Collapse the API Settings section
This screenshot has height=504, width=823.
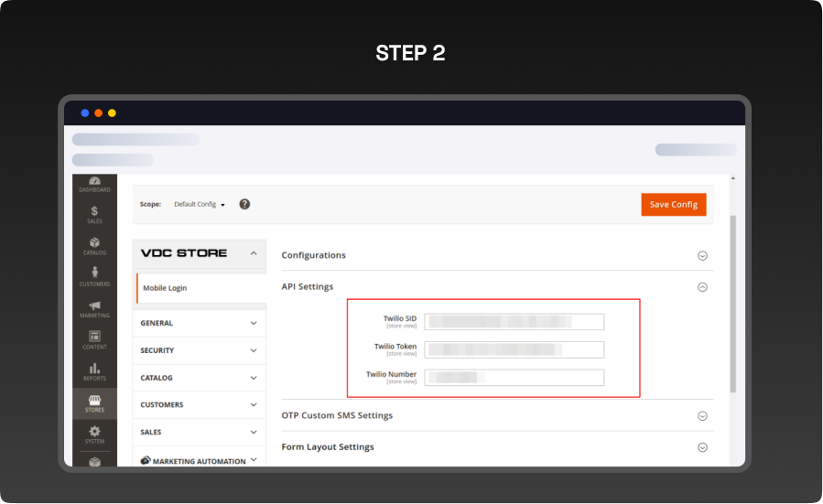pyautogui.click(x=702, y=287)
